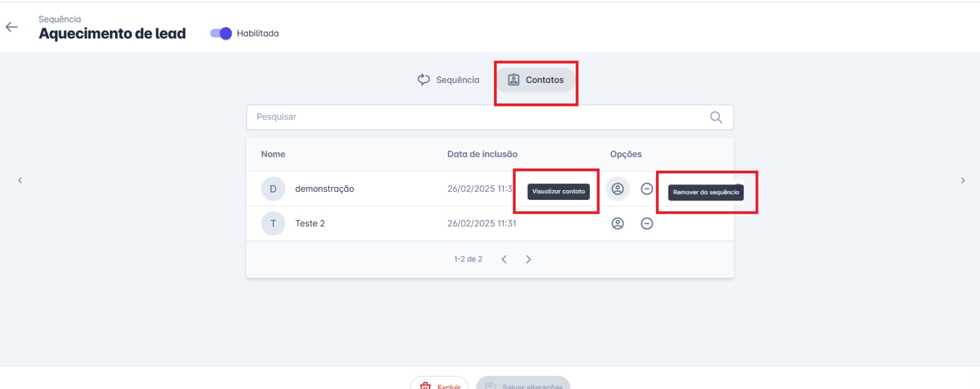Go to next page of contacts
The image size is (980, 389).
tap(528, 259)
